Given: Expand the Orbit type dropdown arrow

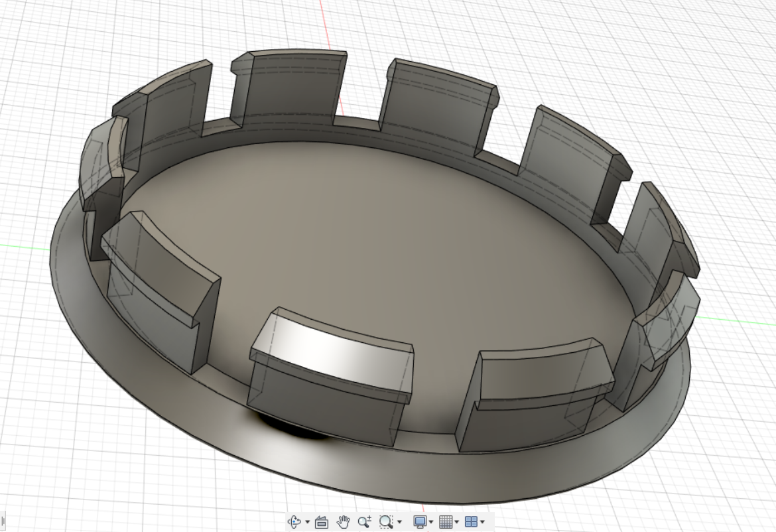Looking at the screenshot, I should point(308,523).
